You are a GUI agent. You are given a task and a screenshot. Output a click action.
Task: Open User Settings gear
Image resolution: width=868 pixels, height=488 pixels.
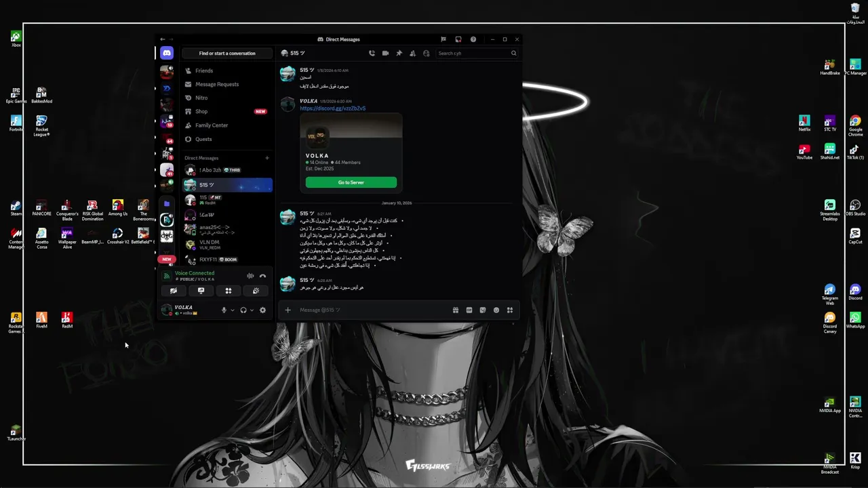(x=262, y=310)
